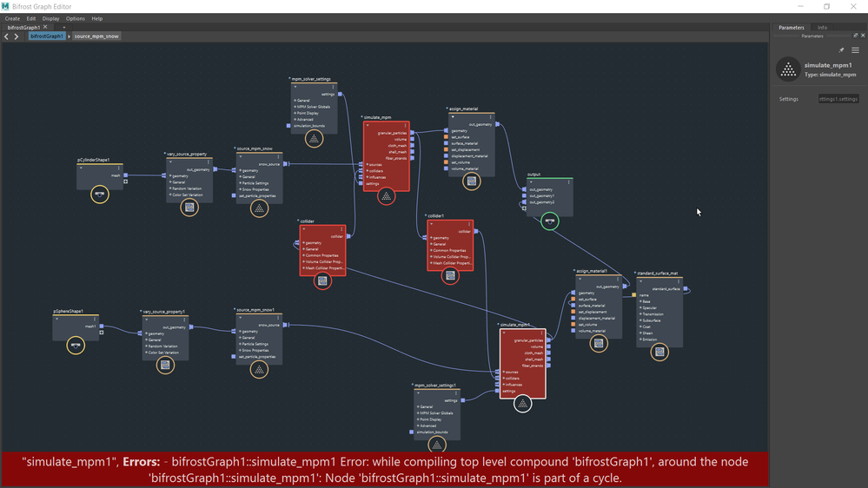Click the standard_surface_mat node icon
Viewport: 868px width, 488px height.
coord(659,352)
